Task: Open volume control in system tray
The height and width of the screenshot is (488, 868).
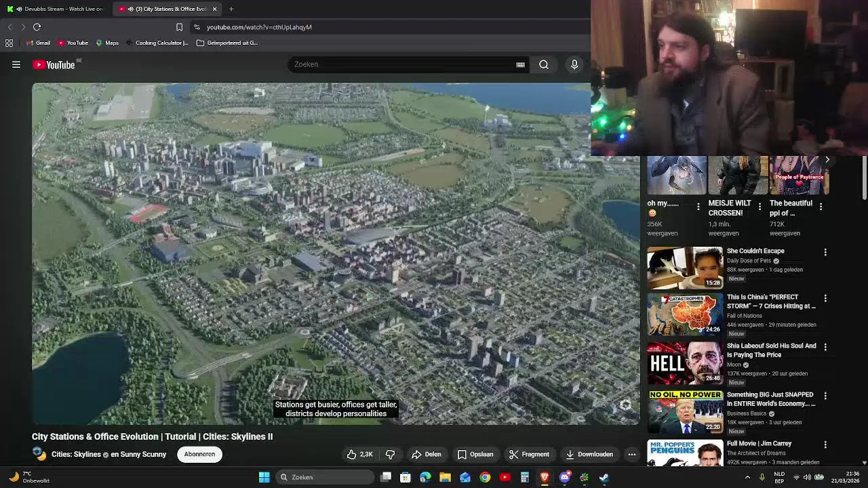Action: coord(808,477)
